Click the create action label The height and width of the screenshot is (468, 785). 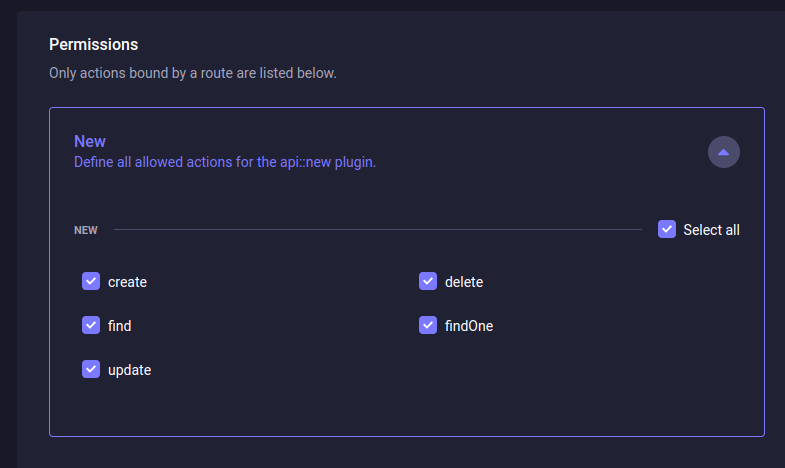click(x=127, y=282)
